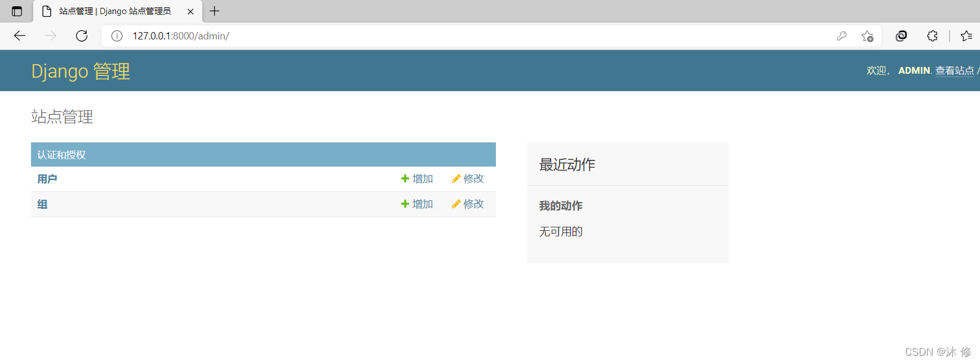
Task: Open the saved passwords key icon
Action: pos(841,36)
